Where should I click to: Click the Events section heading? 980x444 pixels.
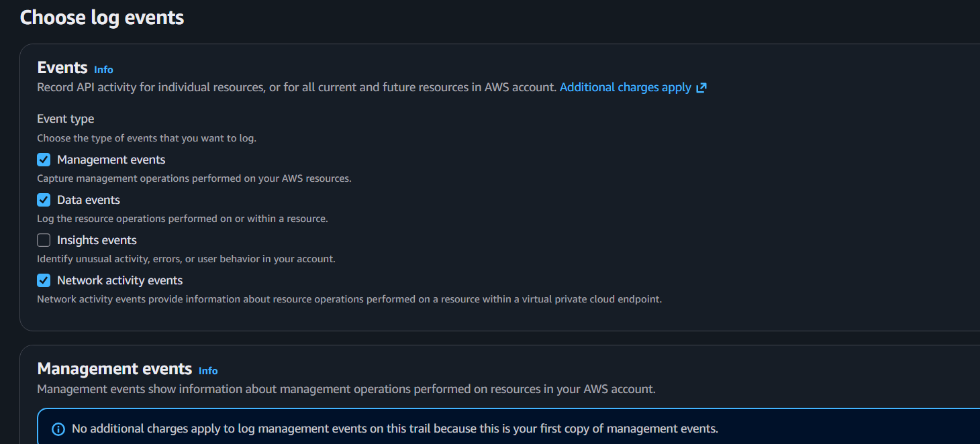coord(62,68)
